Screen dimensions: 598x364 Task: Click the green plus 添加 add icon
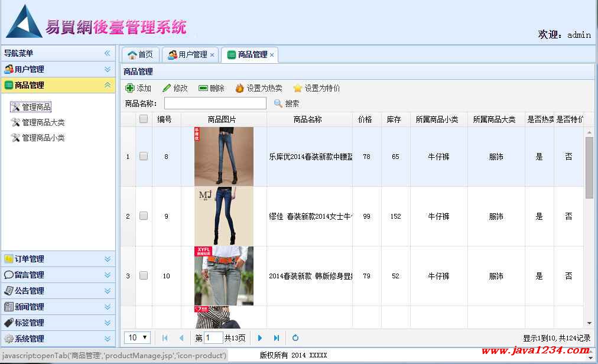(x=130, y=88)
